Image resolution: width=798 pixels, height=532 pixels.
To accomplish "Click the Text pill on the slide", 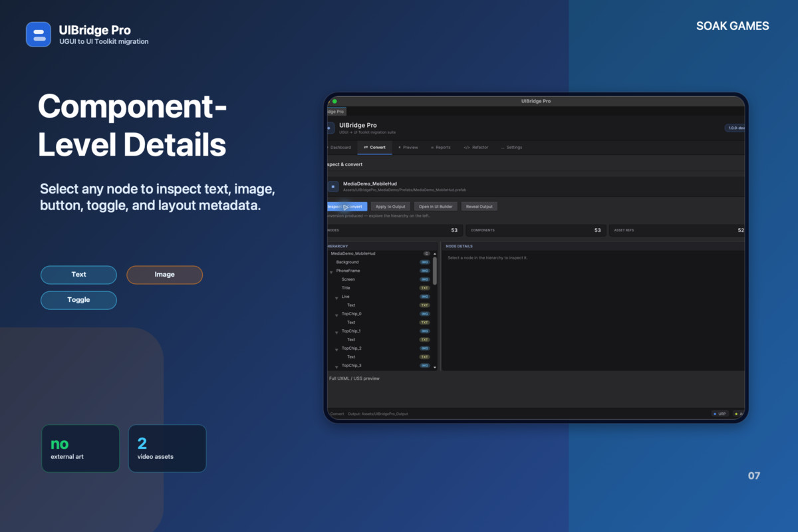I will (78, 275).
